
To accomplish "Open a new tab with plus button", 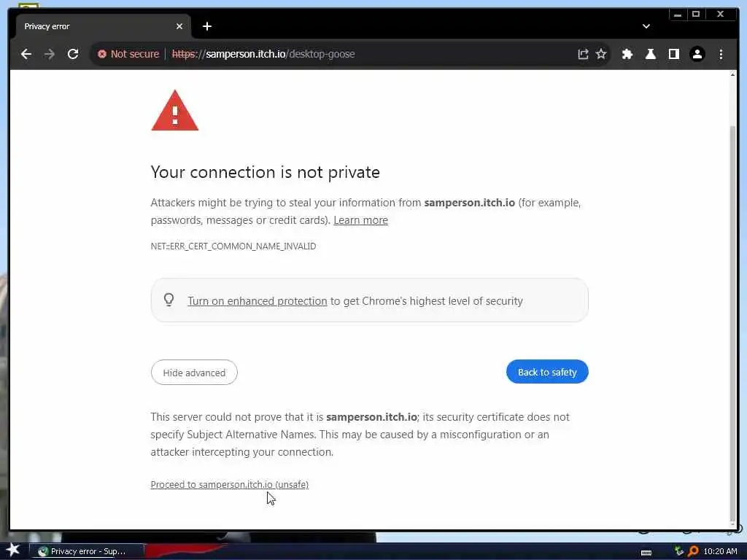I will [x=207, y=26].
